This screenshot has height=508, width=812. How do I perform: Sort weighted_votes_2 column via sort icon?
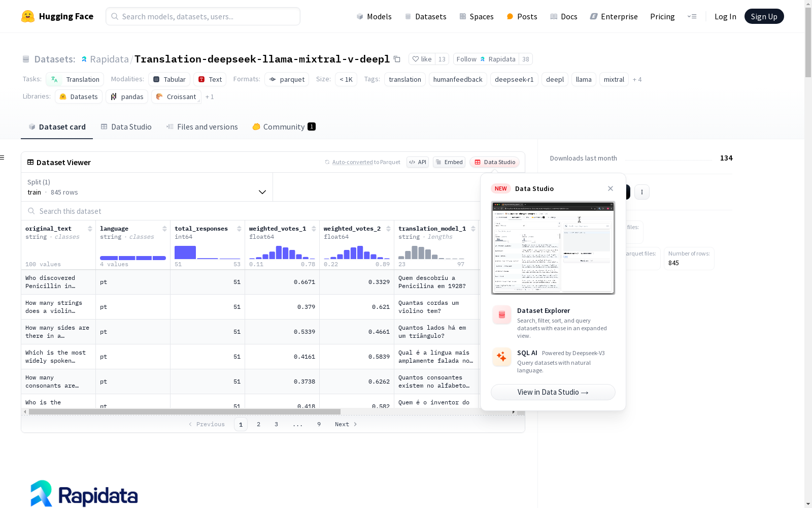pos(388,229)
